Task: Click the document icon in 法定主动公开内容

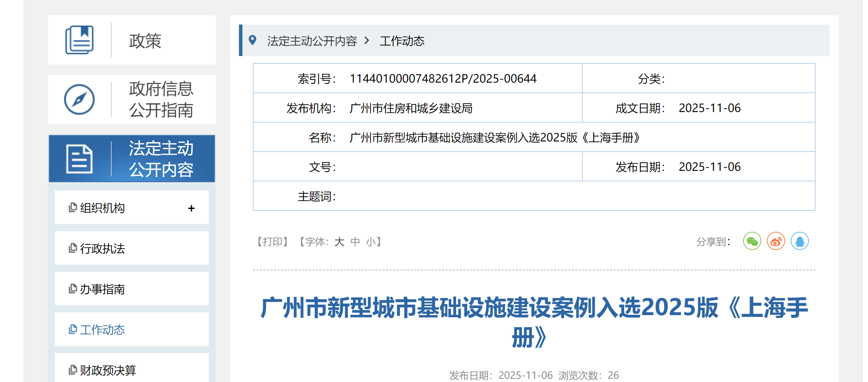Action: [x=79, y=159]
